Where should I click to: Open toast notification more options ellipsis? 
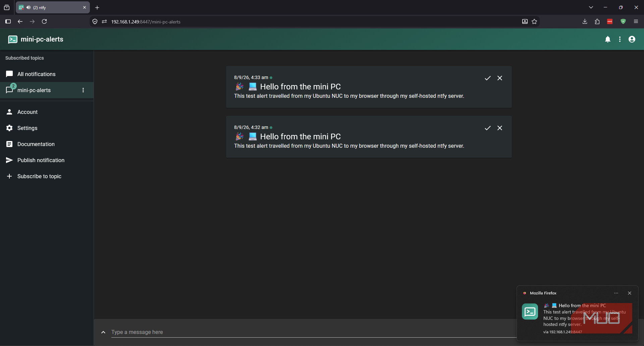[x=616, y=293]
